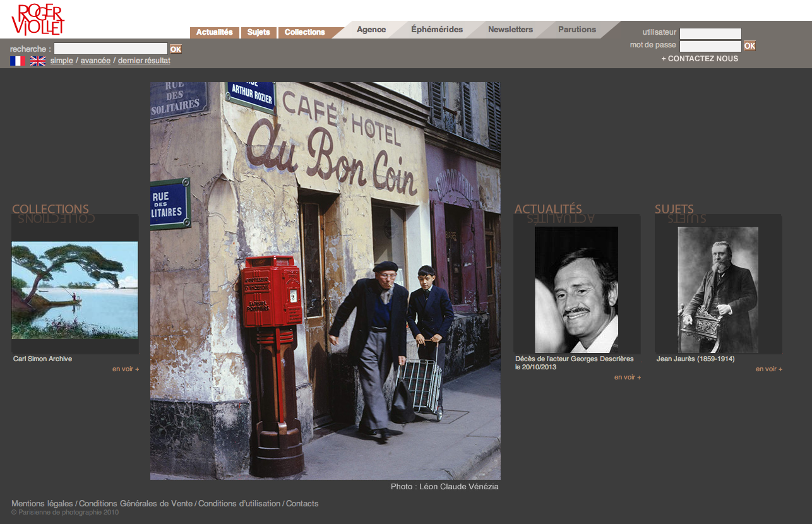Viewport: 812px width, 524px height.
Task: Click the Roger Viollet logo
Action: point(38,20)
